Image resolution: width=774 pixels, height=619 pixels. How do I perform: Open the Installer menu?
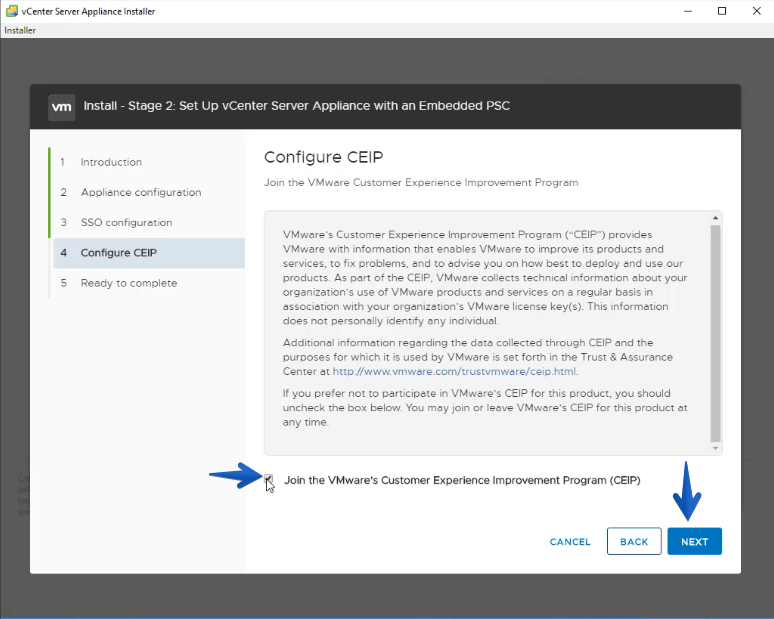(20, 30)
